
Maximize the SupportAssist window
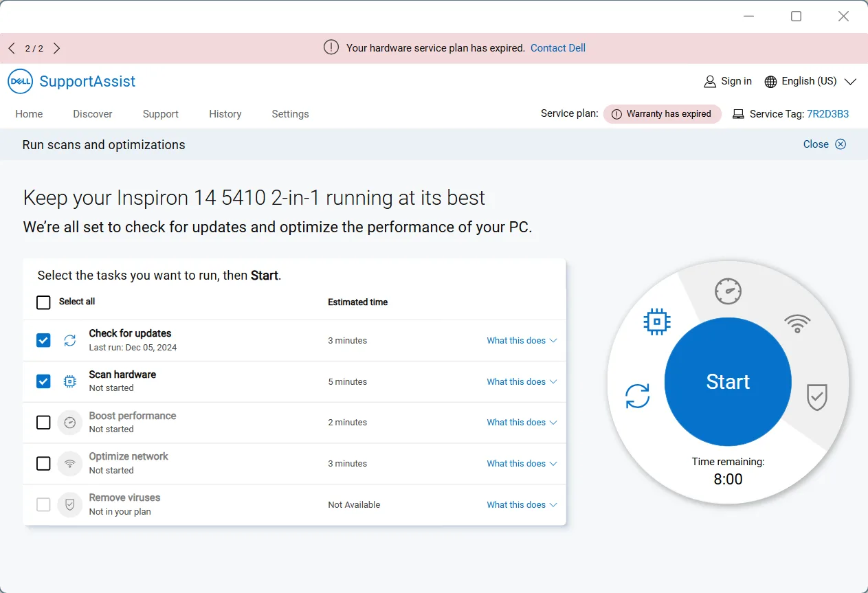point(796,16)
